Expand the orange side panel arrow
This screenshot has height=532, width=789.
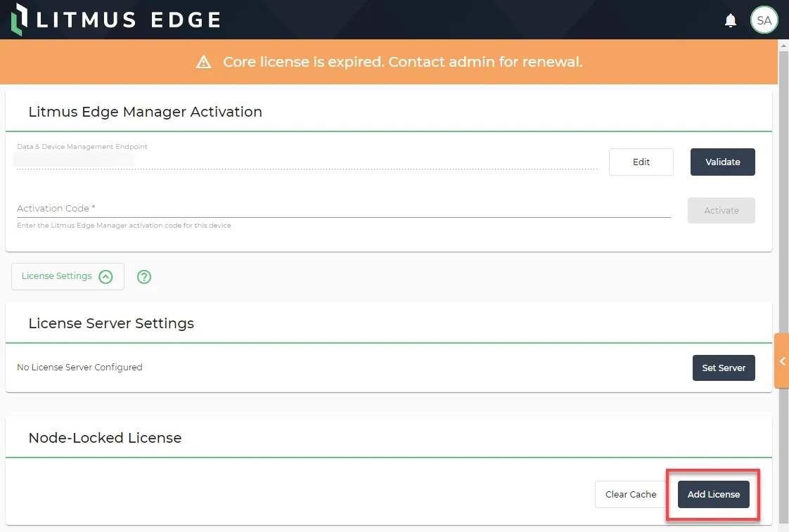[782, 361]
